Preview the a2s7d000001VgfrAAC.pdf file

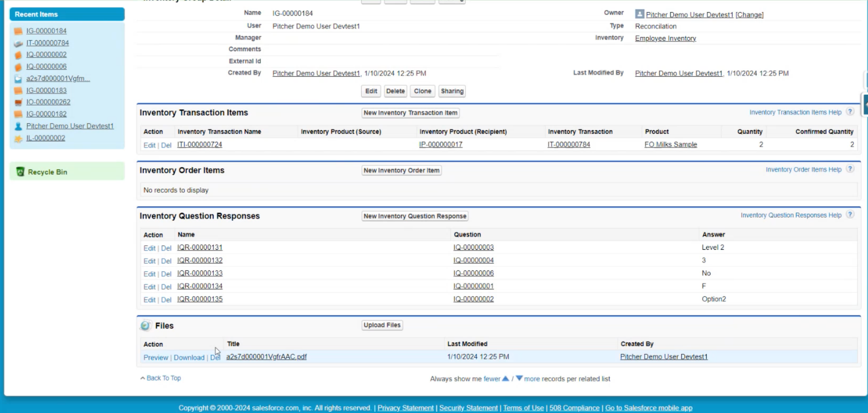pyautogui.click(x=155, y=358)
